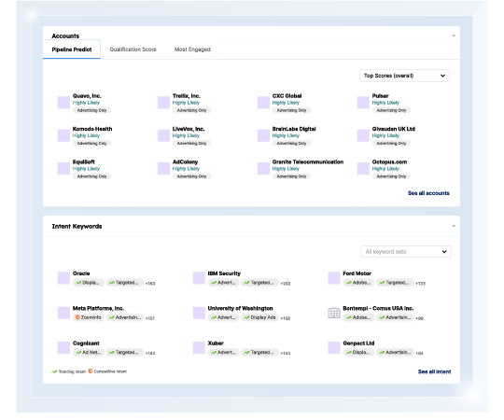Screen dimensions: 504x420
Task: Click the +202 more keywords count for IBM Security
Action: click(286, 284)
